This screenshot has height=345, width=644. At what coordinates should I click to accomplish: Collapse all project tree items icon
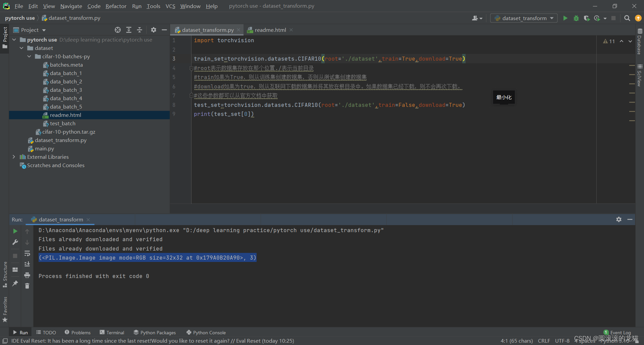click(x=140, y=30)
